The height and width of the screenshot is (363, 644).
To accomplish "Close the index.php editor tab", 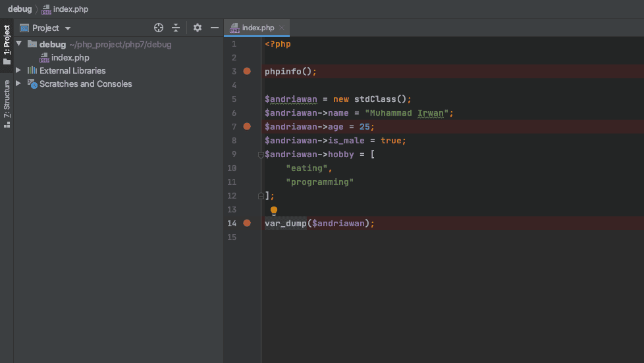I will pos(282,28).
